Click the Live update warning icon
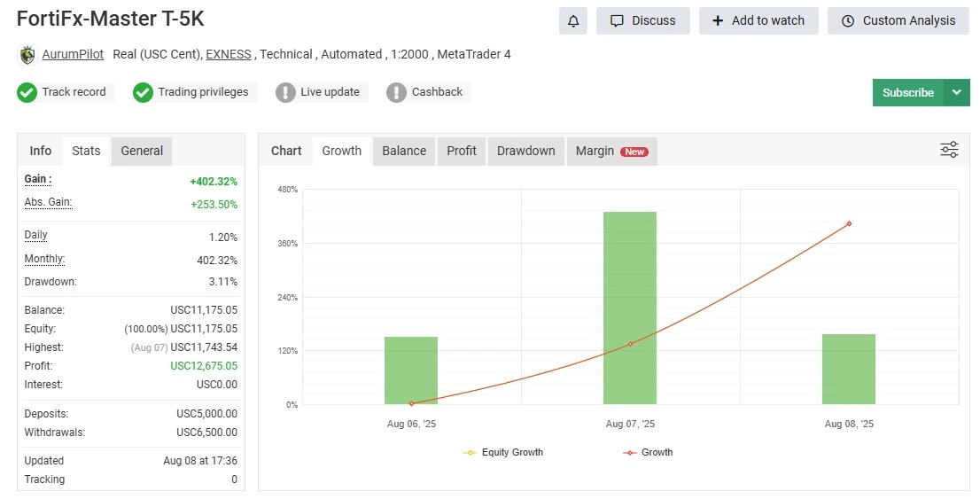 click(285, 92)
